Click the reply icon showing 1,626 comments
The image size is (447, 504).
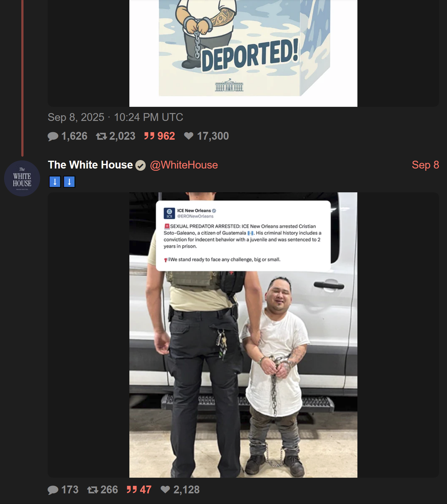tap(53, 136)
